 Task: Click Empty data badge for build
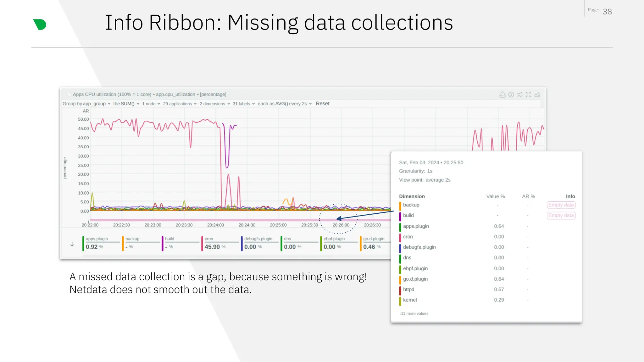(561, 215)
